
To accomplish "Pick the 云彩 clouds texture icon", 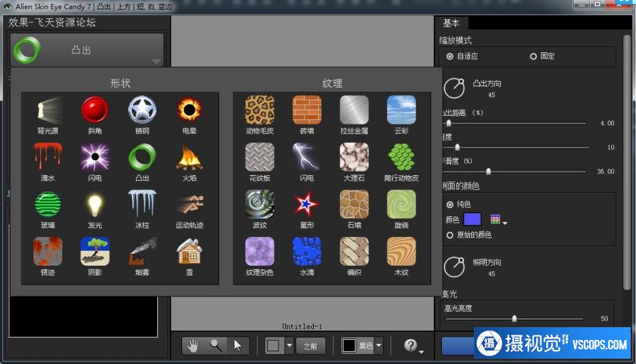I will 401,110.
